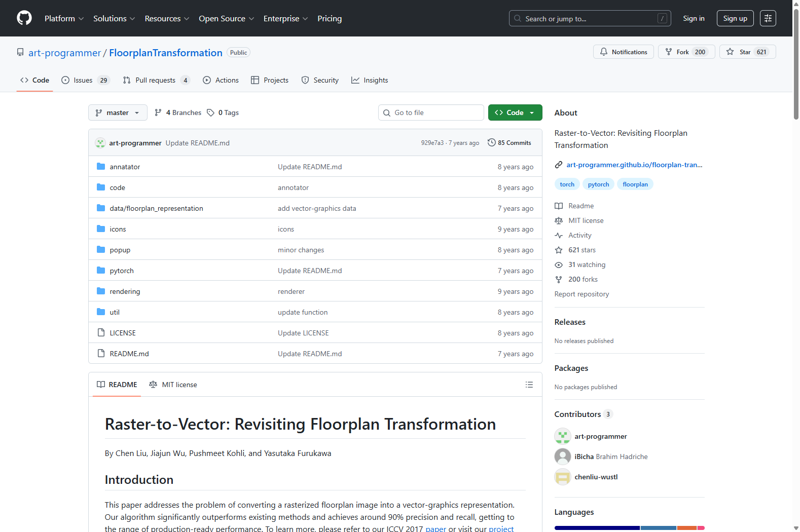The width and height of the screenshot is (800, 532).
Task: Expand the Solutions menu
Action: point(114,18)
